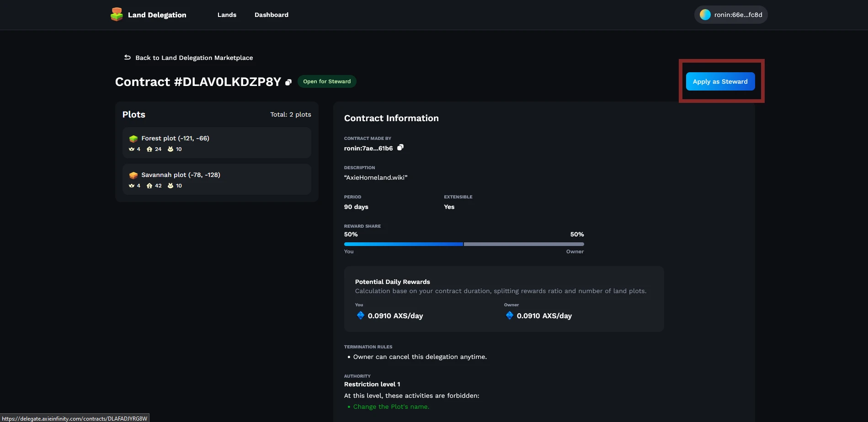Select the Savannah plot (-78, -128) card
This screenshot has height=422, width=868.
click(x=217, y=179)
